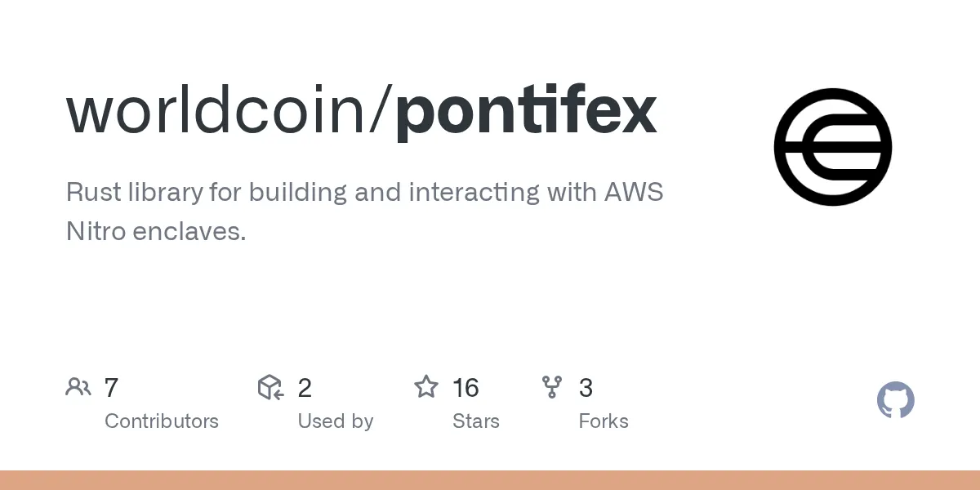Click the Forks branch icon
Viewport: 980px width, 490px height.
[x=553, y=387]
